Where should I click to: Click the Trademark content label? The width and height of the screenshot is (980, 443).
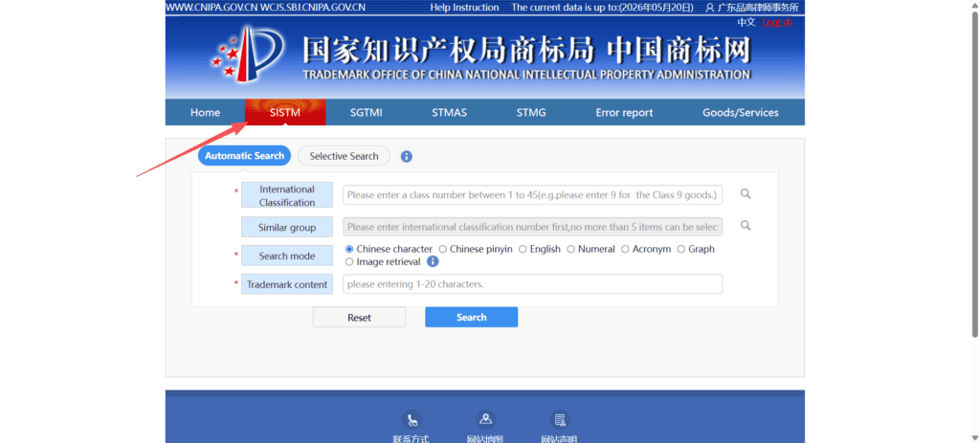pos(287,284)
